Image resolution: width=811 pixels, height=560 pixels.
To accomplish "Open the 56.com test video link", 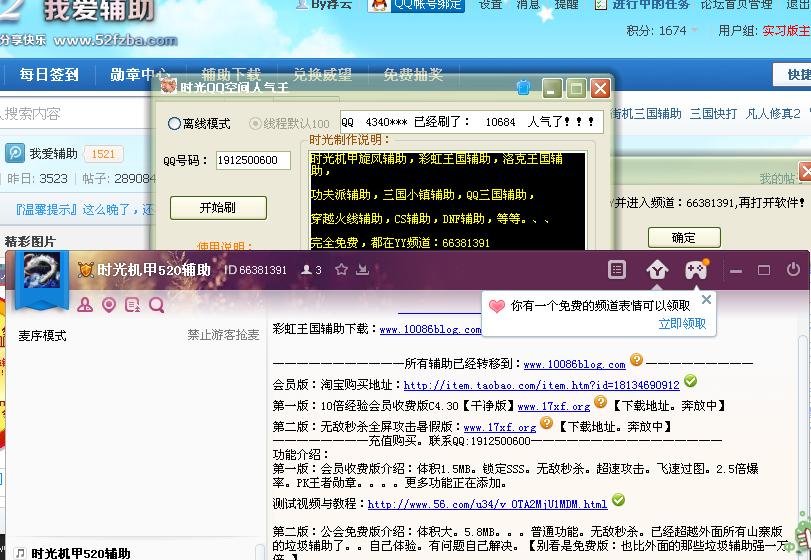I will coord(487,504).
